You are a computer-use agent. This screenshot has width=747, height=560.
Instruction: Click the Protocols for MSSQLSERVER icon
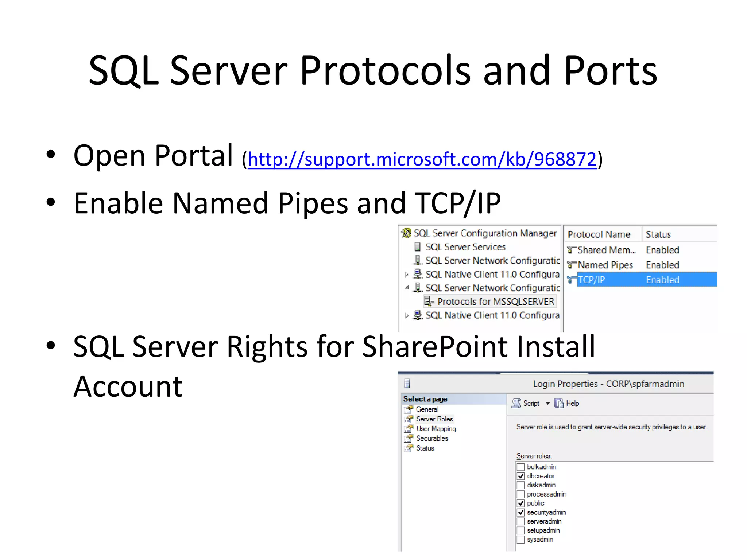click(x=429, y=302)
